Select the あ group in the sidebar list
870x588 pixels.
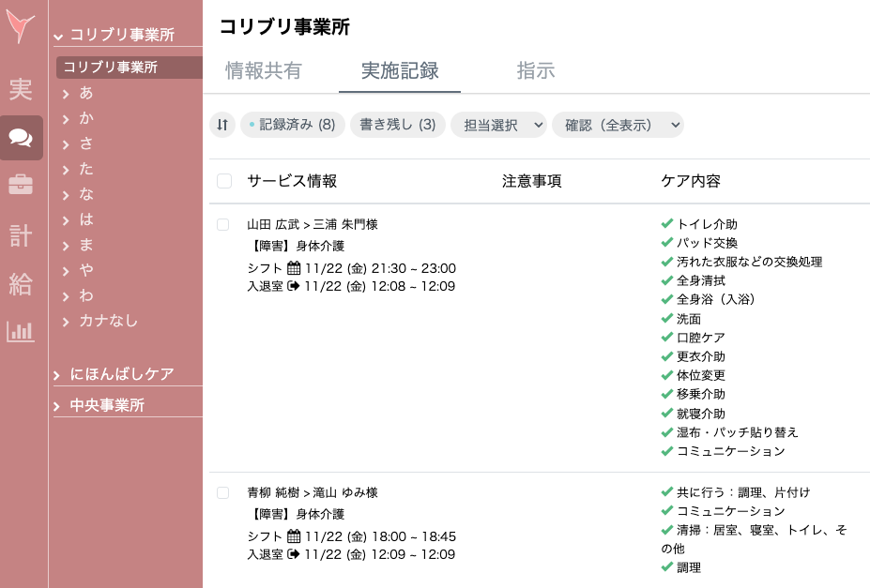(x=84, y=93)
